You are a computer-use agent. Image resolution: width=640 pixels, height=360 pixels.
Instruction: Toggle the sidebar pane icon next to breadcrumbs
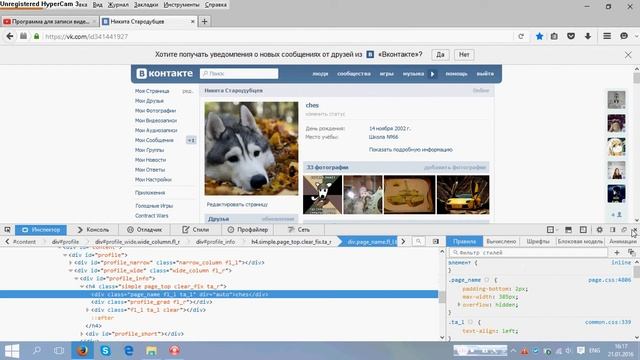(x=436, y=242)
